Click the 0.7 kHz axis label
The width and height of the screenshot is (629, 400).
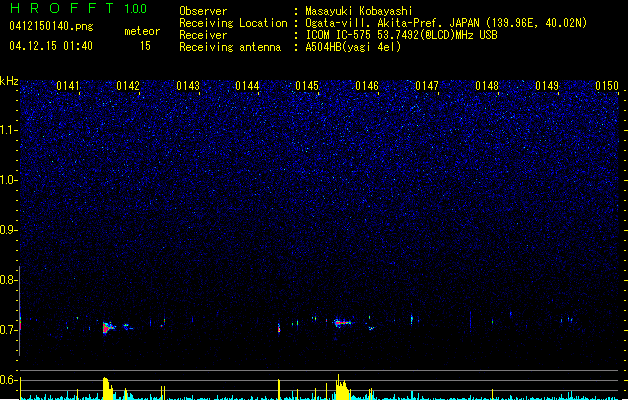(x=8, y=330)
